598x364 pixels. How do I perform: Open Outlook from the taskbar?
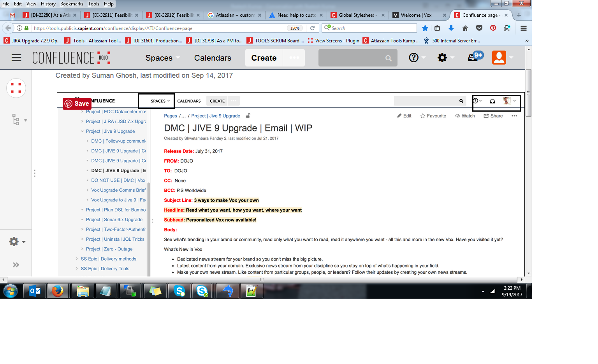[35, 291]
